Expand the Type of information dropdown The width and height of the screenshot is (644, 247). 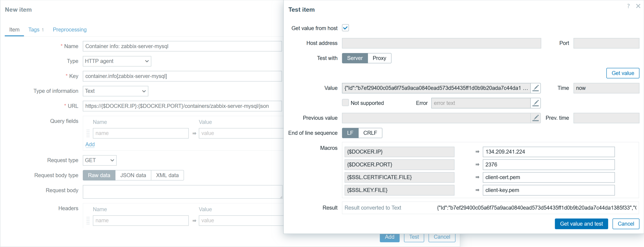(115, 91)
